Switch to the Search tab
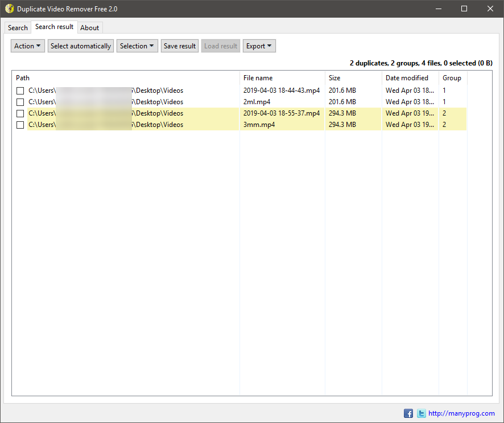The image size is (504, 423). [18, 28]
